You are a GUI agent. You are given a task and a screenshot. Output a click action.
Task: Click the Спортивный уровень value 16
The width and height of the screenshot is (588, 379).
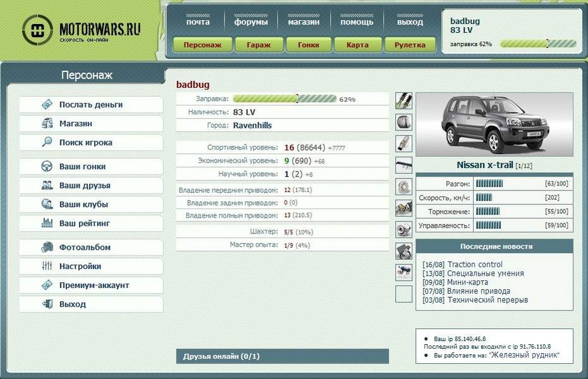[x=289, y=147]
